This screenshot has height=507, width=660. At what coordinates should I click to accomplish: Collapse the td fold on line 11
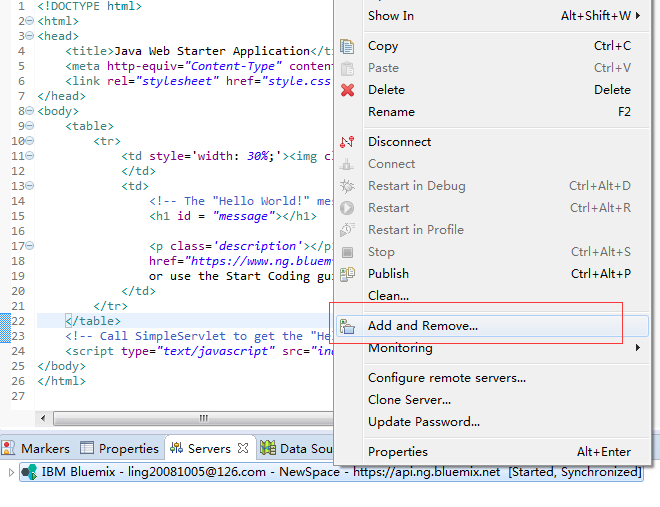[x=29, y=156]
